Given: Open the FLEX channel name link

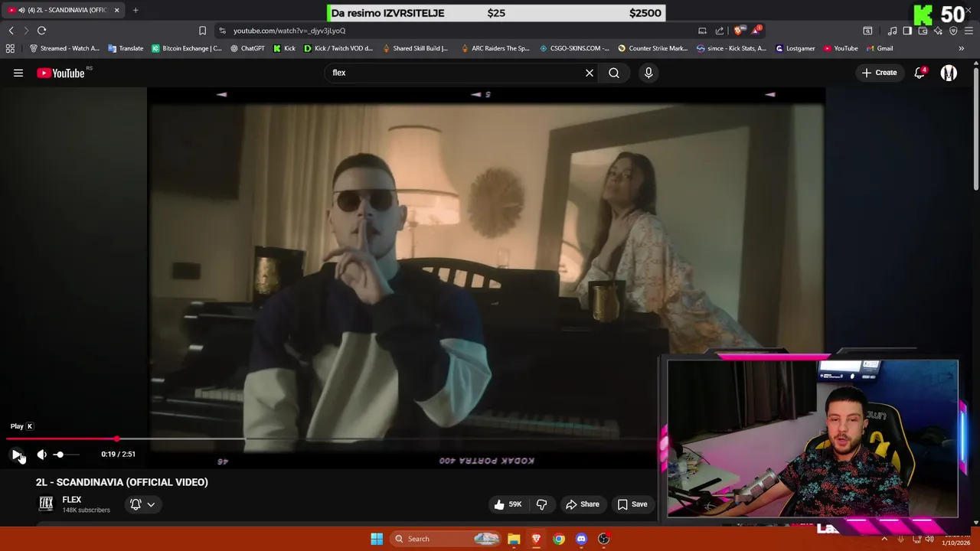Looking at the screenshot, I should click(x=71, y=500).
